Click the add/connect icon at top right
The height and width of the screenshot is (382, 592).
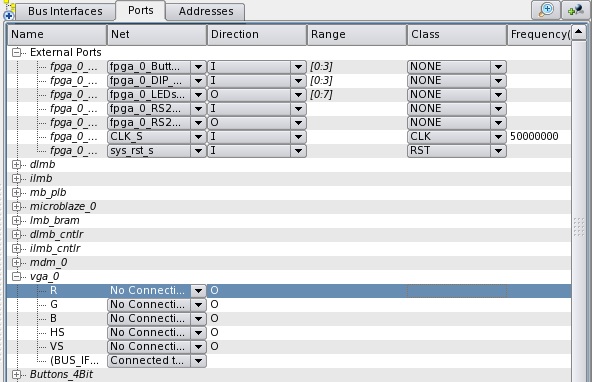[x=576, y=10]
